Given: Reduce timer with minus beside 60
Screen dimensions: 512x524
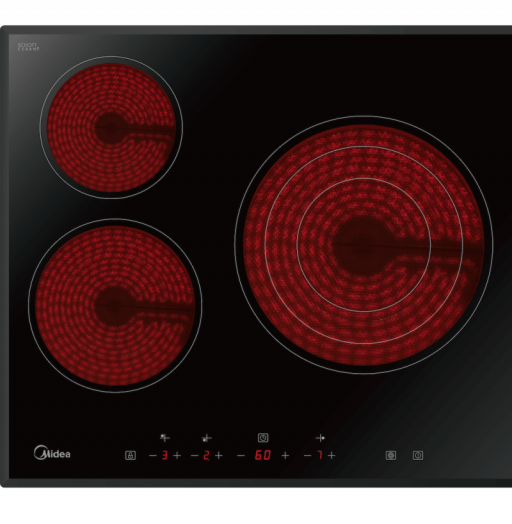Looking at the screenshot, I should [241, 455].
